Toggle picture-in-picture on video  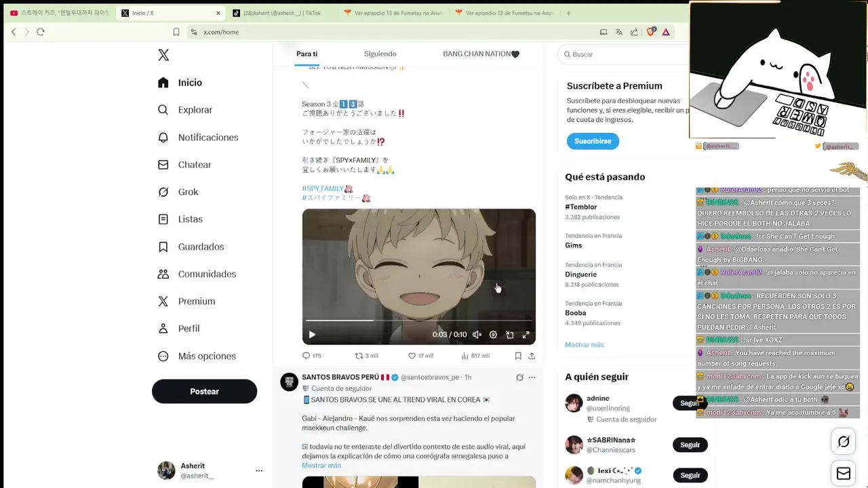pos(509,335)
